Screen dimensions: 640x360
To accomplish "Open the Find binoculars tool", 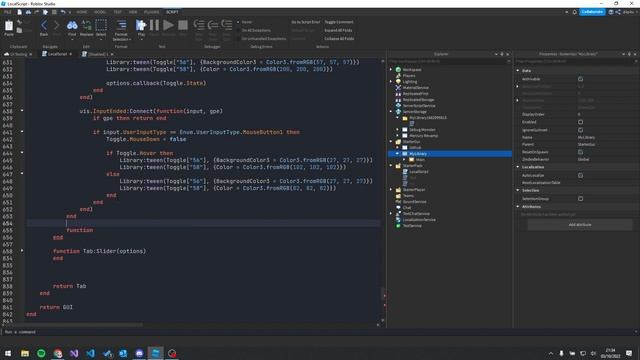I will click(72, 25).
